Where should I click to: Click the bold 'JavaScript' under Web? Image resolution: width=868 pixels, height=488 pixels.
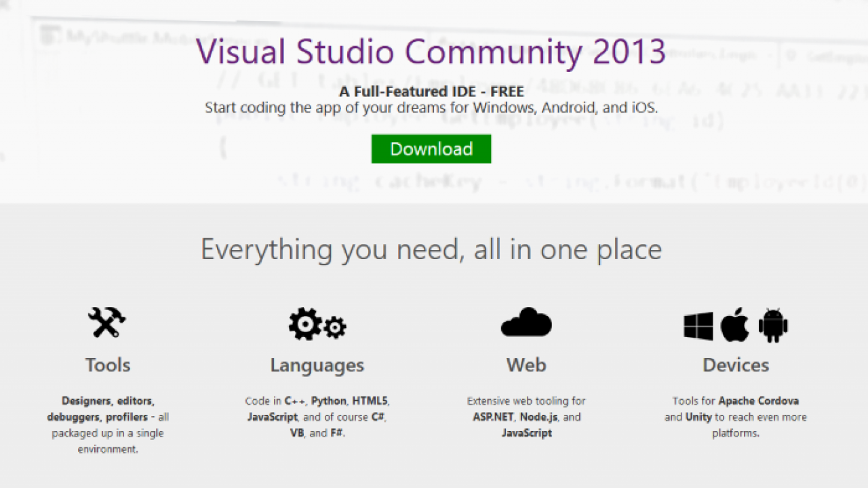[x=526, y=433]
